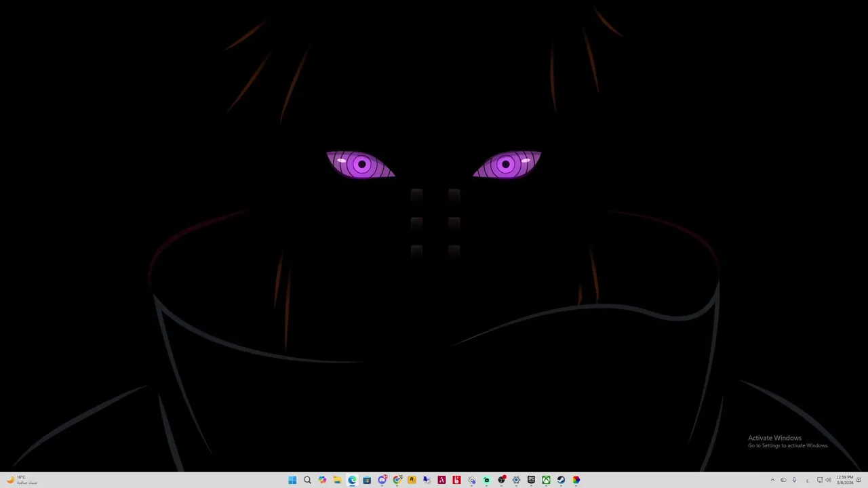Launch Copilot from the taskbar
868x488 pixels.
(322, 480)
